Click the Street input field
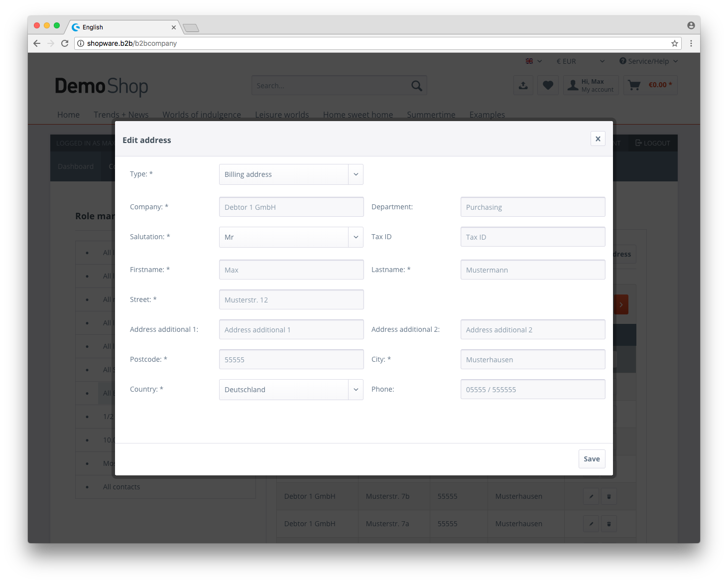 [291, 300]
